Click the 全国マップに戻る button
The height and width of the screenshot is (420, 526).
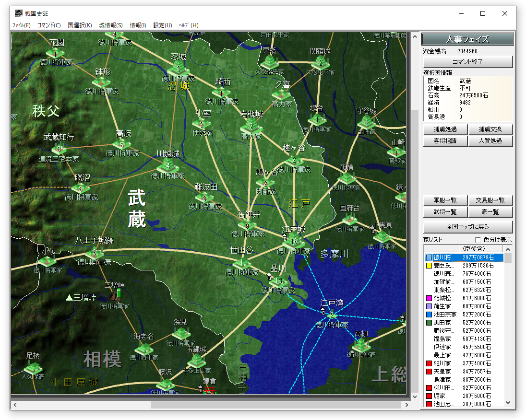[x=468, y=227]
